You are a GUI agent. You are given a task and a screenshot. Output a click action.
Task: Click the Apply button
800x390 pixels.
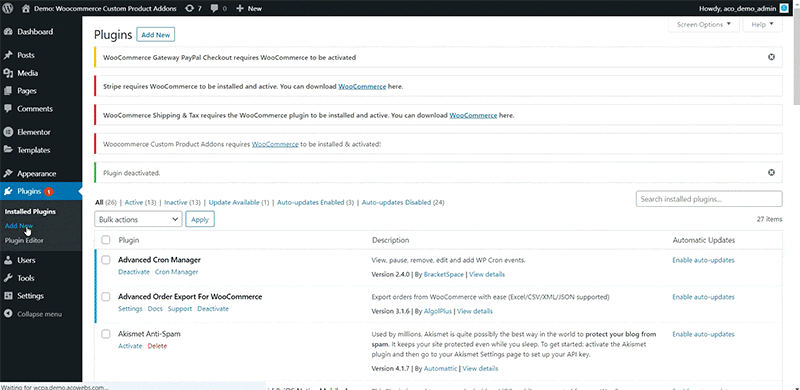click(200, 220)
